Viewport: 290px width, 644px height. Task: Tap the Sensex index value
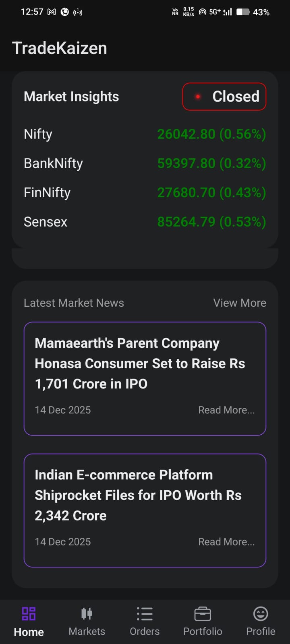[211, 222]
